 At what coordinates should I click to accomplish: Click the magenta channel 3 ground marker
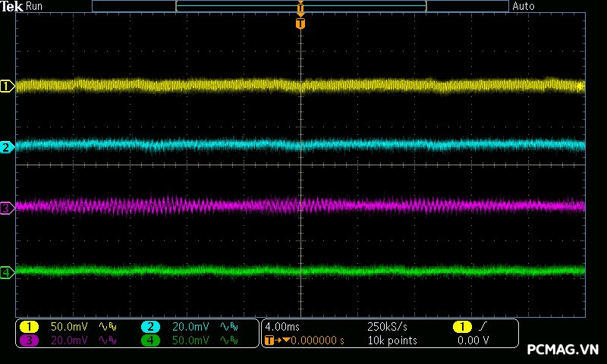(x=7, y=207)
